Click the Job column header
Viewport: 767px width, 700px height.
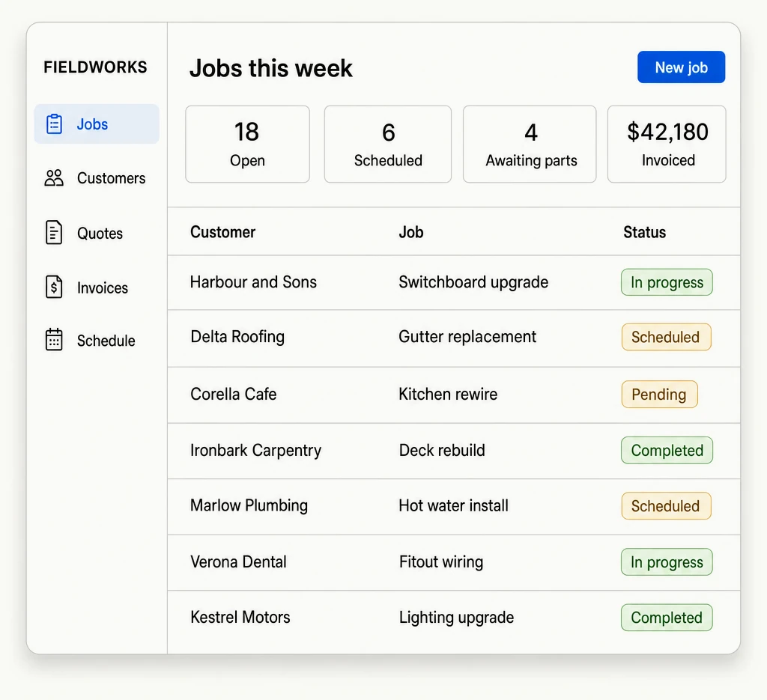tap(411, 231)
